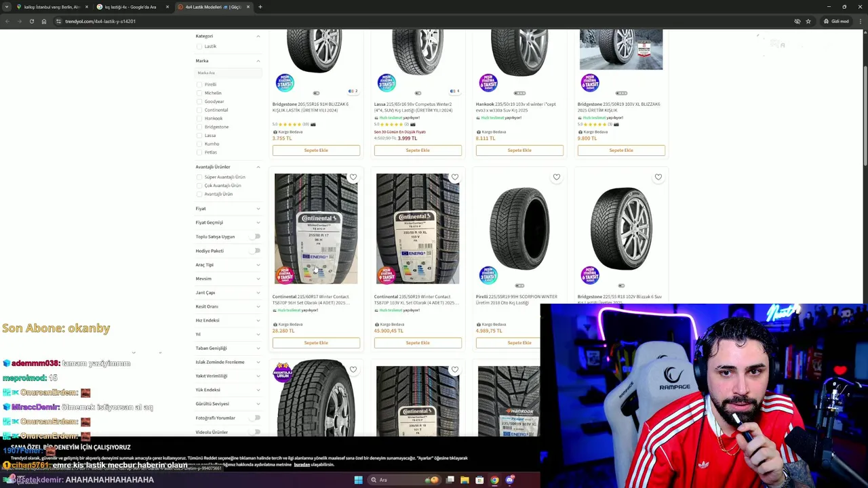Image resolution: width=868 pixels, height=488 pixels.
Task: Expand Kesit Oranı filter
Action: point(258,306)
